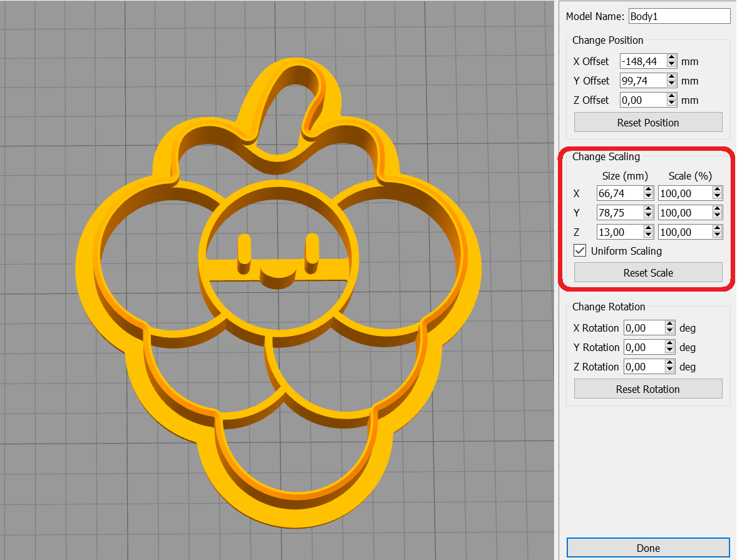The image size is (737, 560).
Task: Click the Y Scale percent field
Action: (685, 212)
